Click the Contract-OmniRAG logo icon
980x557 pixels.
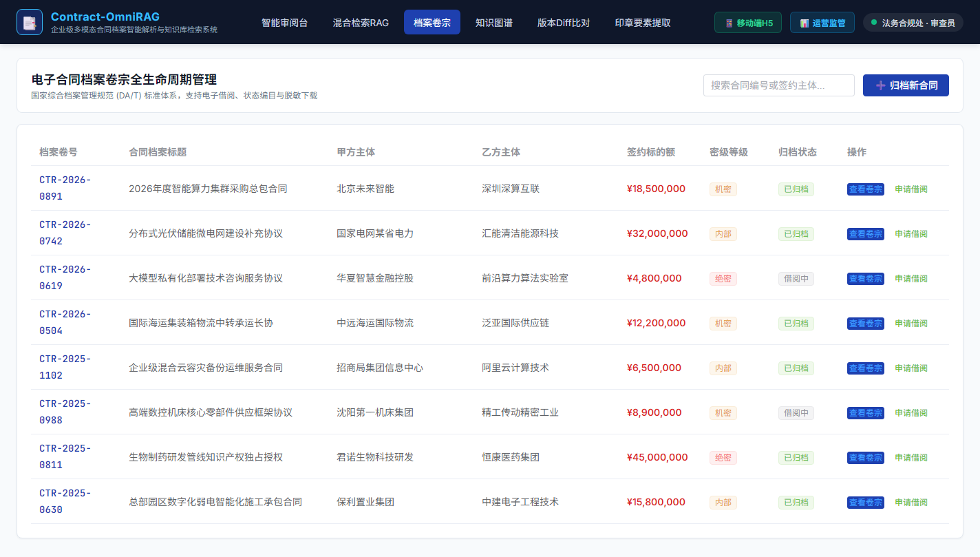pos(30,22)
